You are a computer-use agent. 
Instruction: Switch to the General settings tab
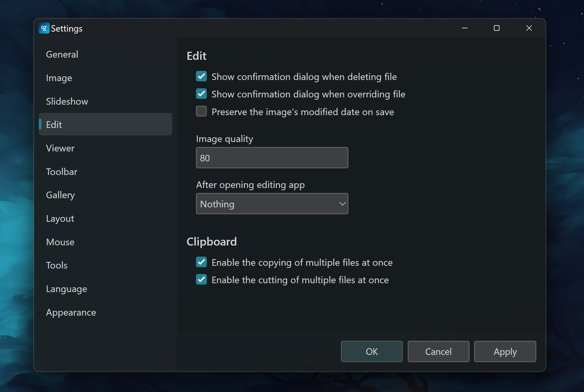point(62,54)
